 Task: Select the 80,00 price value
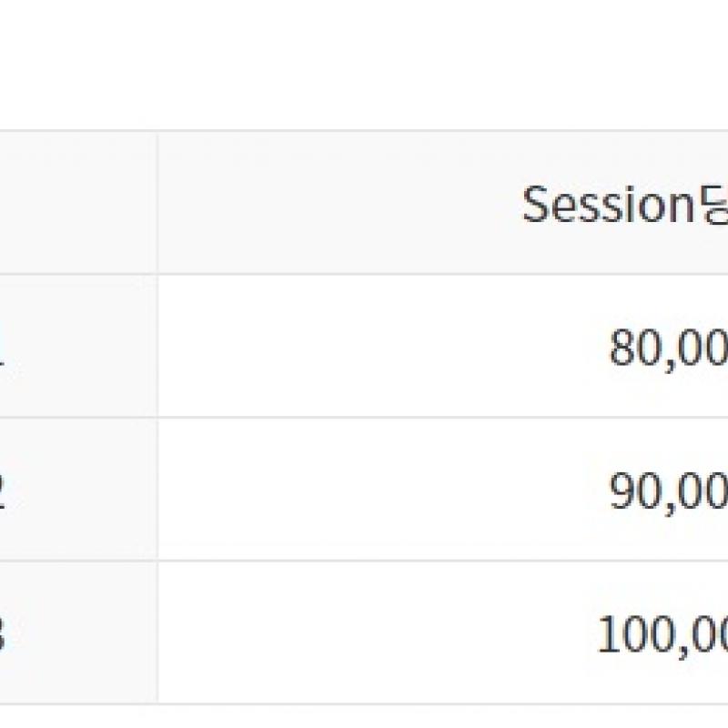click(669, 349)
